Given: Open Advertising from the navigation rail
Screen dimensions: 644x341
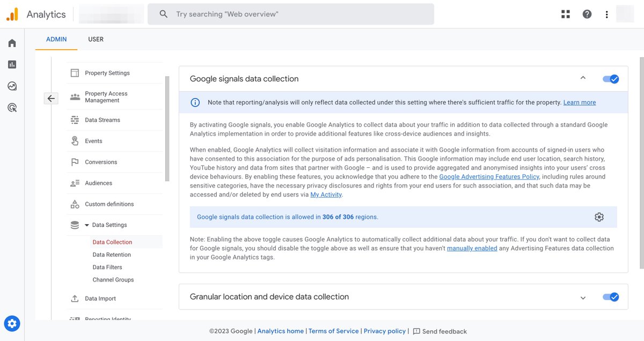Looking at the screenshot, I should point(12,107).
